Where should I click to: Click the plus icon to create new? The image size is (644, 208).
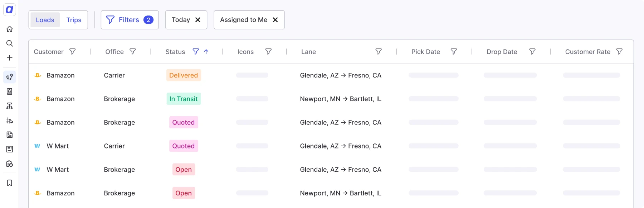click(x=10, y=58)
